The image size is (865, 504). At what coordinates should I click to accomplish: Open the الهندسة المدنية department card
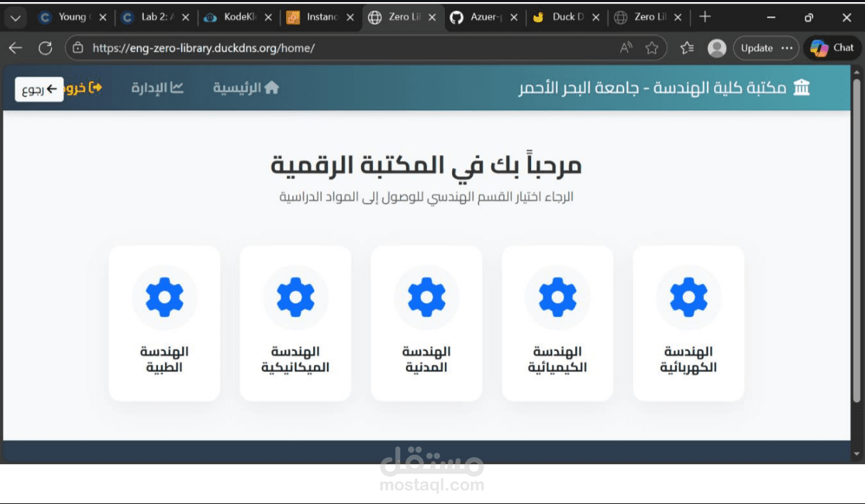[x=426, y=323]
